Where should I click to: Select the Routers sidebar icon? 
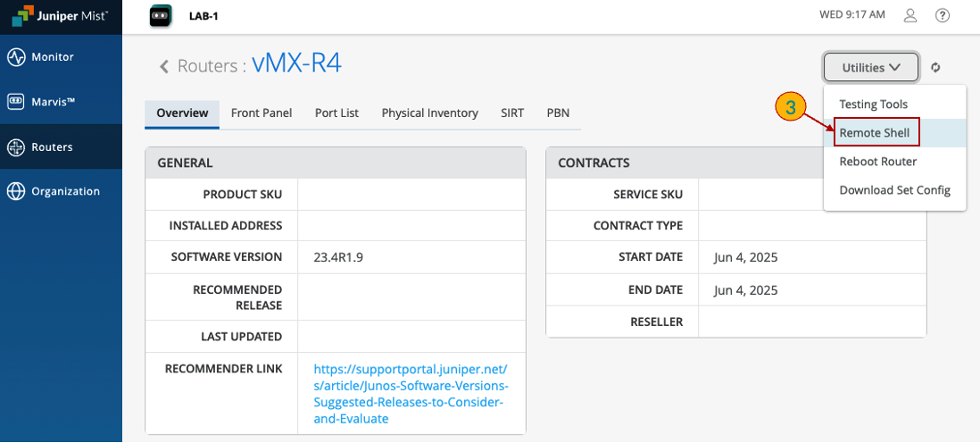[16, 147]
